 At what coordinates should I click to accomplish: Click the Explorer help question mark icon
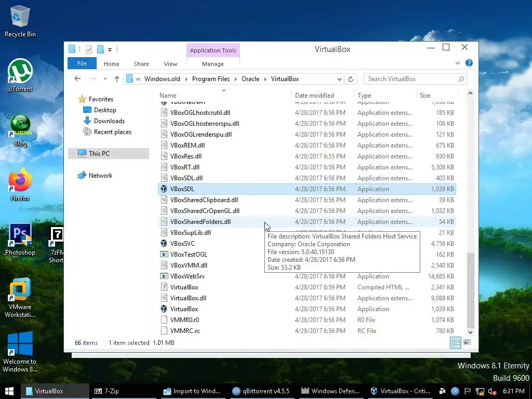tap(469, 63)
